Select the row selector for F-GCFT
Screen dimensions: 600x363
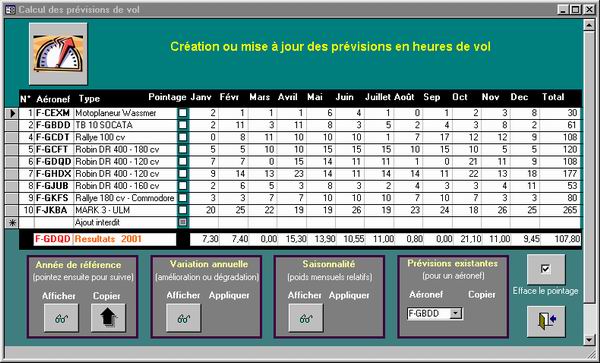point(12,150)
